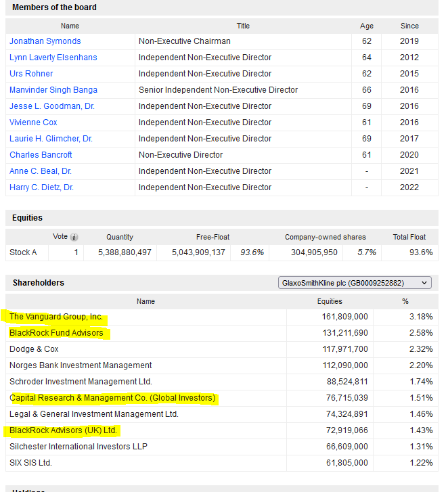Open the Charles Bancroft link
This screenshot has width=448, height=492.
coord(41,155)
